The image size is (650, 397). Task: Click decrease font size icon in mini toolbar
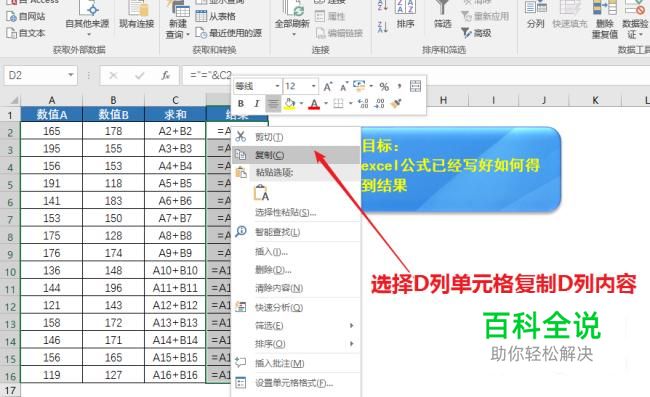coord(344,86)
